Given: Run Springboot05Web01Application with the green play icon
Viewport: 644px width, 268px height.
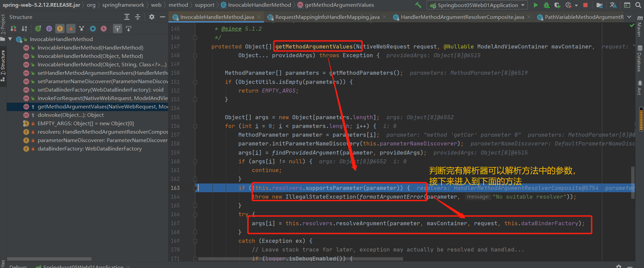Looking at the screenshot, I should pyautogui.click(x=536, y=5).
